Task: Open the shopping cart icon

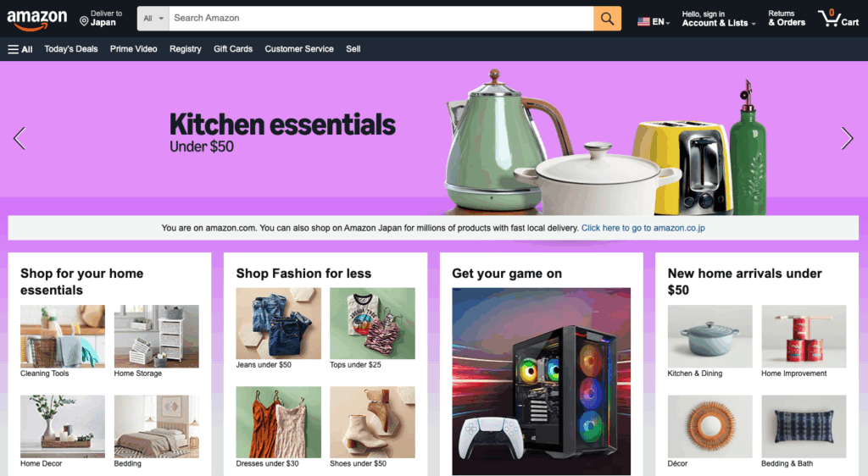Action: 838,19
